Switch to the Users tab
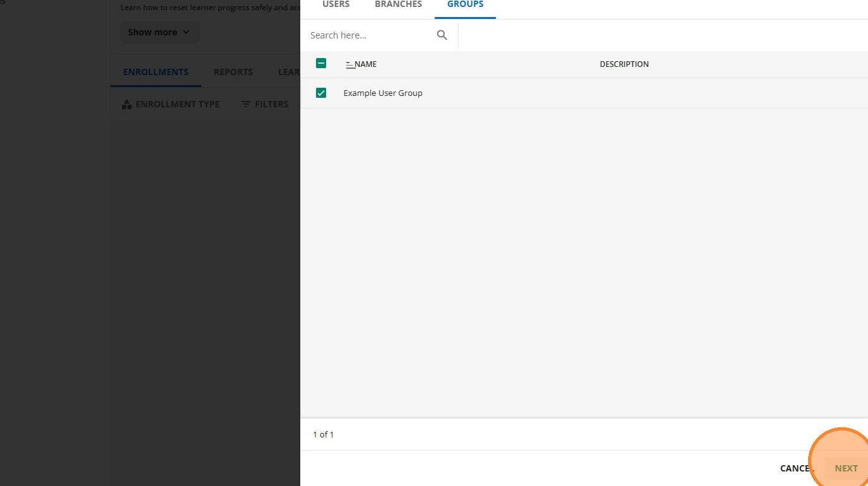The height and width of the screenshot is (486, 868). click(x=336, y=4)
